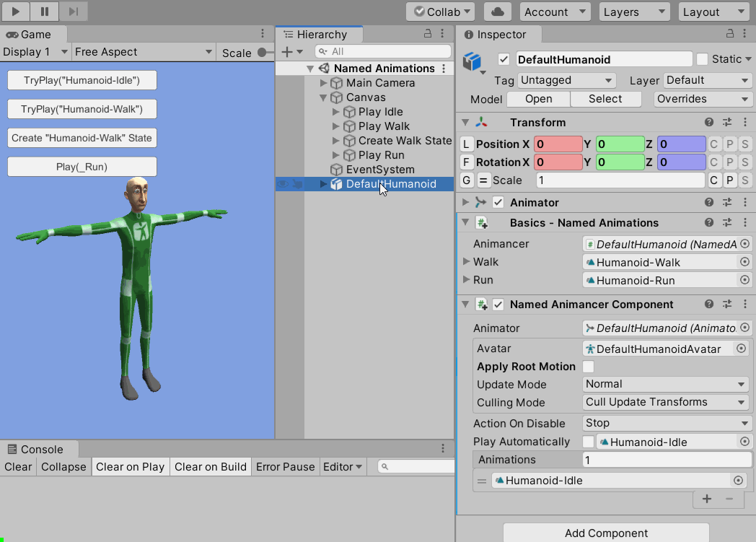The width and height of the screenshot is (756, 542).
Task: Open Animator component preset settings icon
Action: click(x=727, y=203)
